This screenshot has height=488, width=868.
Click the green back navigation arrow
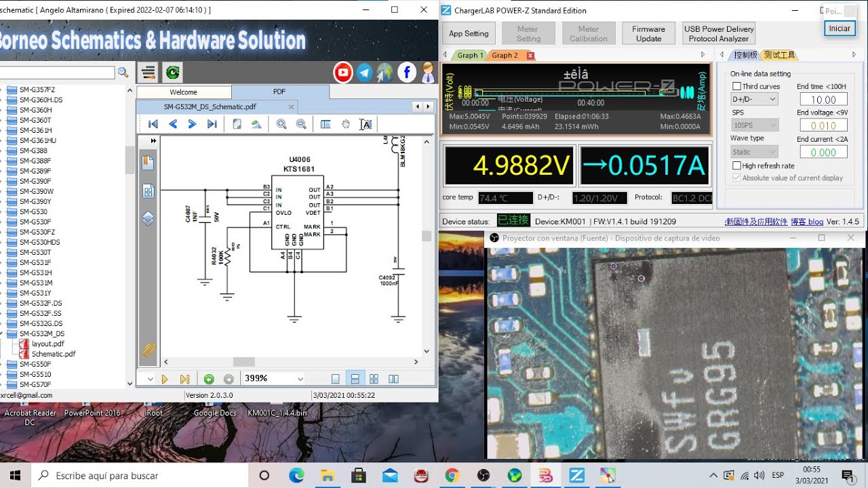point(209,379)
